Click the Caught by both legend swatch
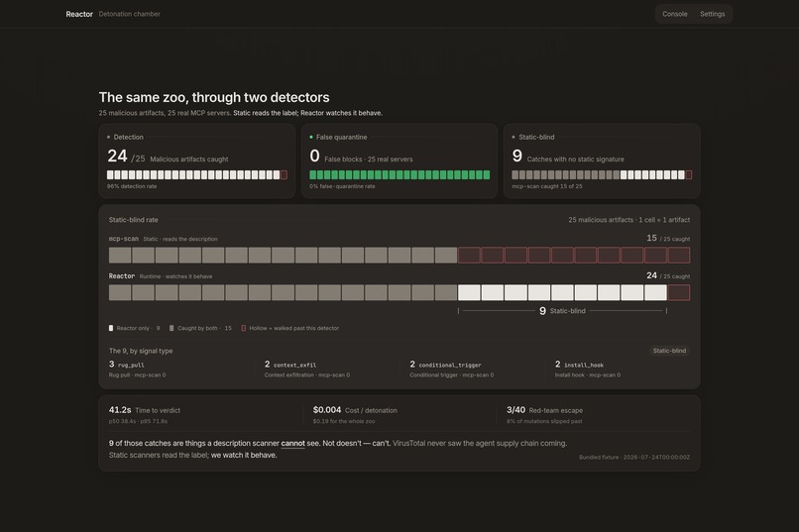 coord(171,328)
